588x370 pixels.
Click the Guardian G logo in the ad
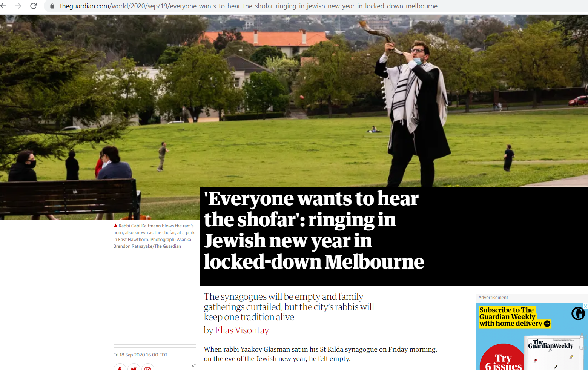coord(578,313)
